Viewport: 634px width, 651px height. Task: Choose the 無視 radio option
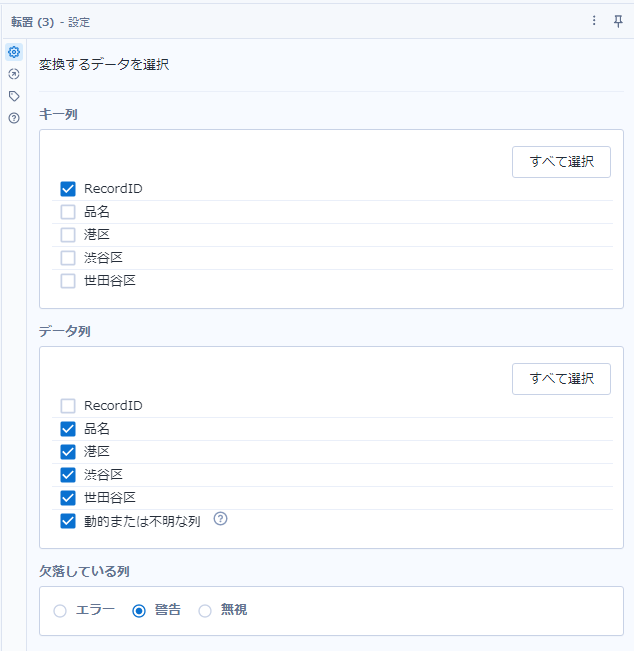[205, 610]
